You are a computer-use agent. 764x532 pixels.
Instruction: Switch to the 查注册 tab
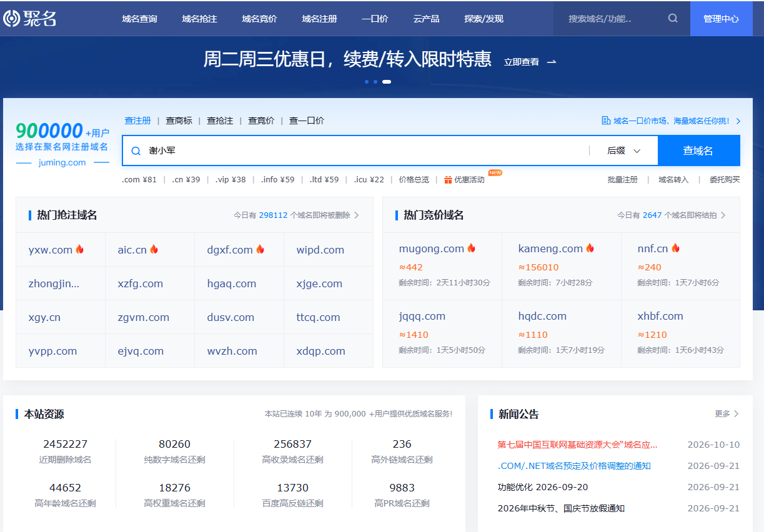[x=137, y=121]
